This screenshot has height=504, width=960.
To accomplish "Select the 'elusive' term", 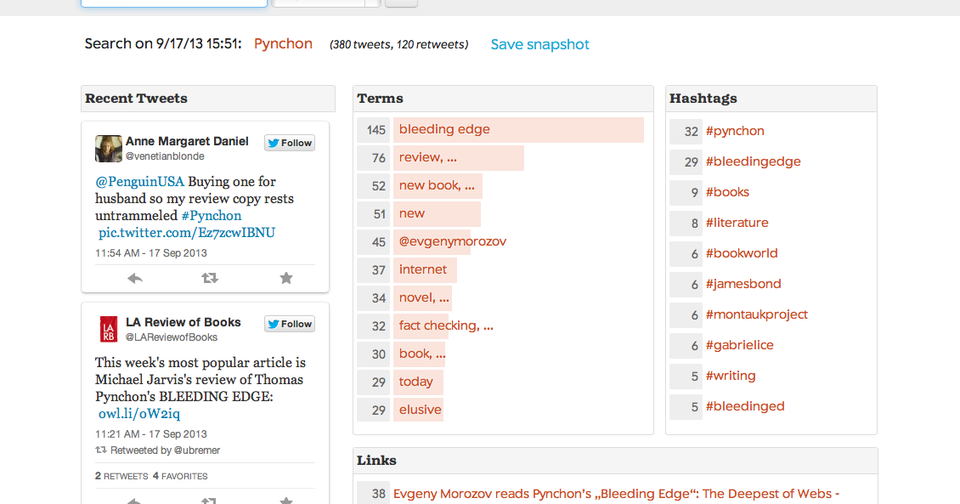I will [418, 410].
